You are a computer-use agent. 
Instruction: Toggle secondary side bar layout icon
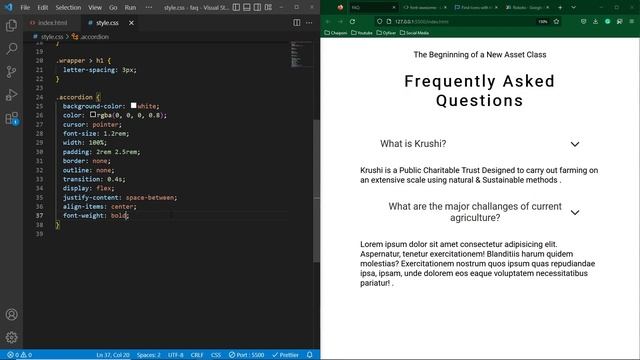258,7
